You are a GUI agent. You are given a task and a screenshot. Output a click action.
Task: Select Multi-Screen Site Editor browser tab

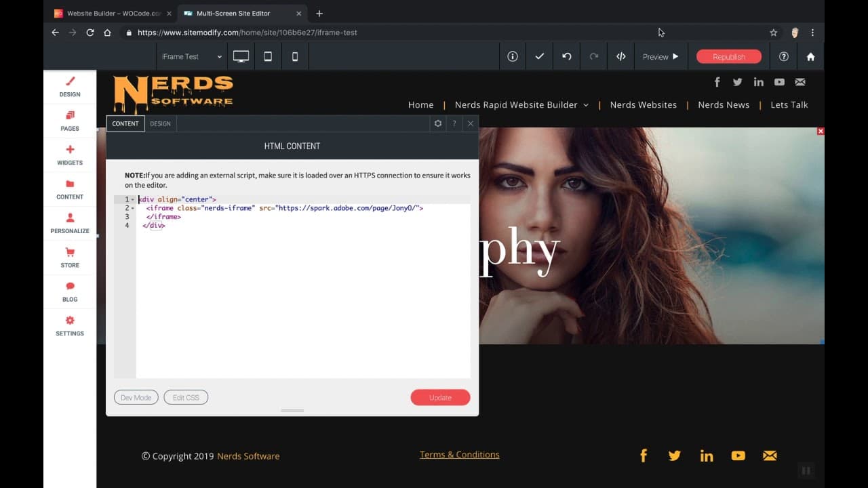(x=241, y=14)
